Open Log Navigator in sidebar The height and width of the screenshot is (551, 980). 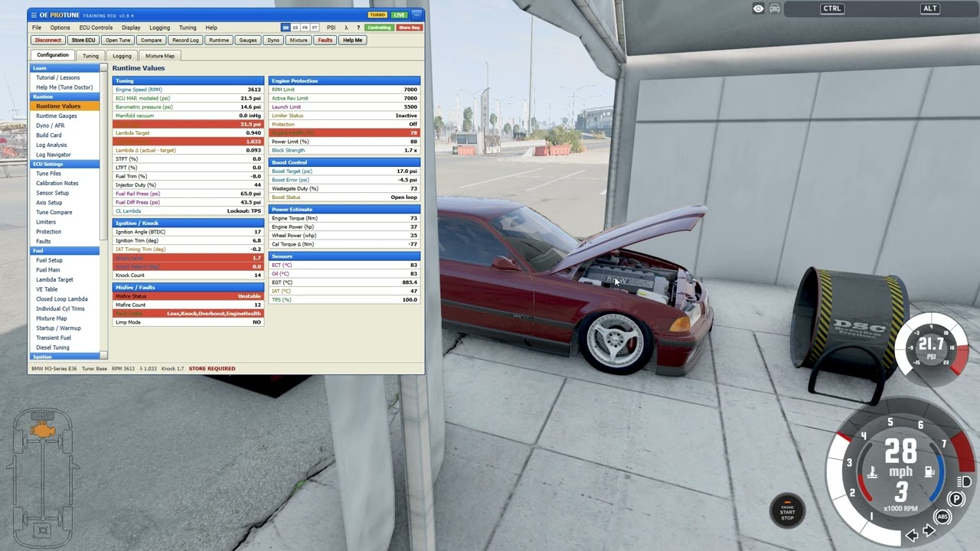point(54,155)
